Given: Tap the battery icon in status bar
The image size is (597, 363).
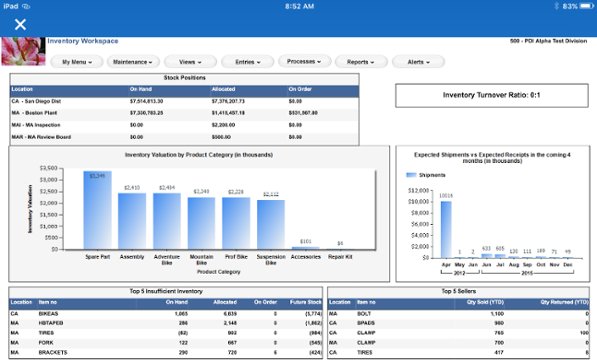Looking at the screenshot, I should point(587,6).
